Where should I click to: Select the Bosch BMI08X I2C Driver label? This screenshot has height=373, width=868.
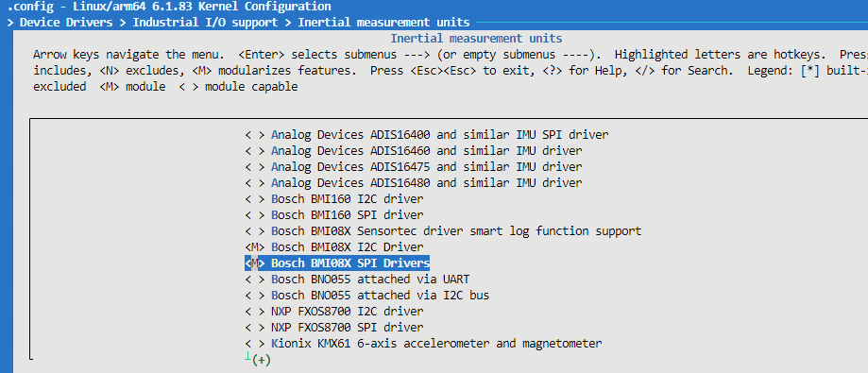coord(348,246)
